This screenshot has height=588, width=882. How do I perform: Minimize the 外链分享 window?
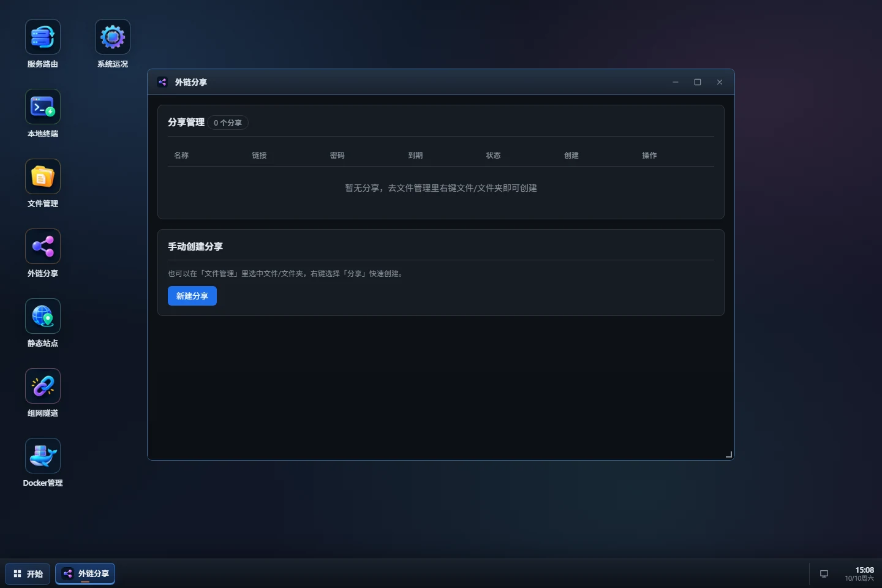click(x=676, y=82)
